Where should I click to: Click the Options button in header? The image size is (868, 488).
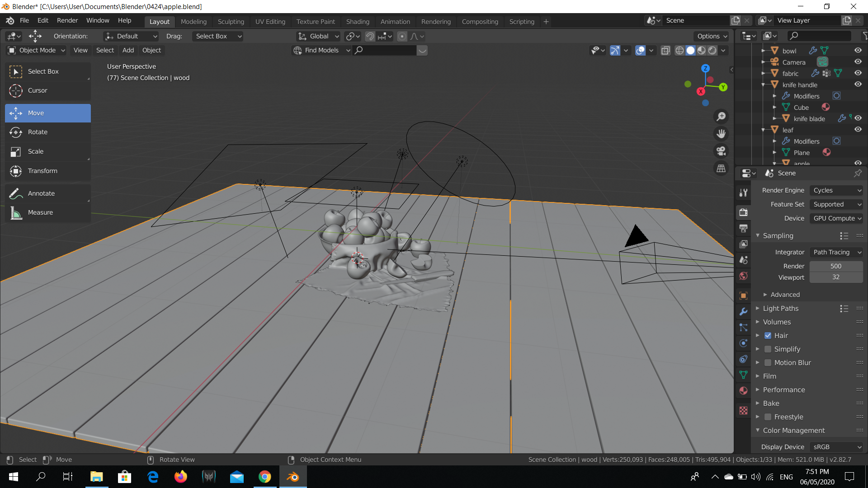click(x=712, y=36)
